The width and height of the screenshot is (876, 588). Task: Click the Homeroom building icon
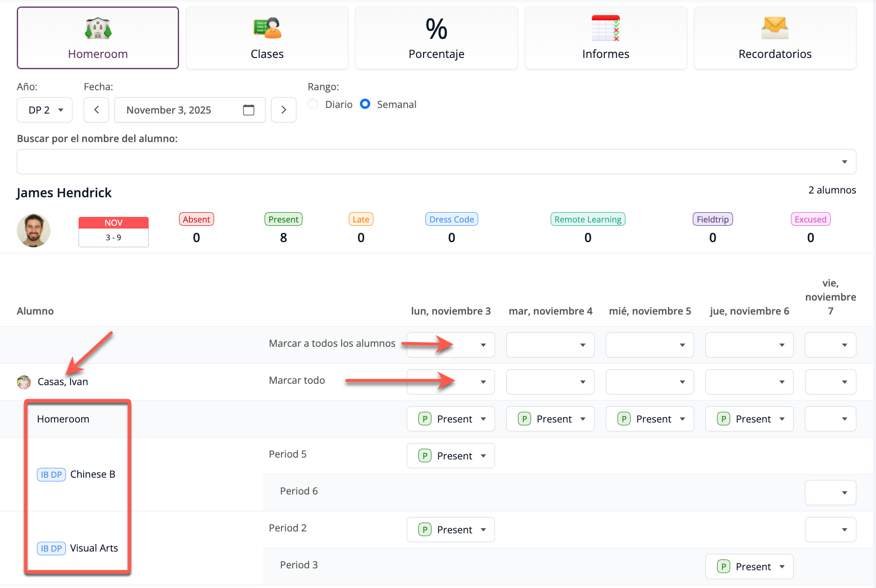[x=98, y=29]
